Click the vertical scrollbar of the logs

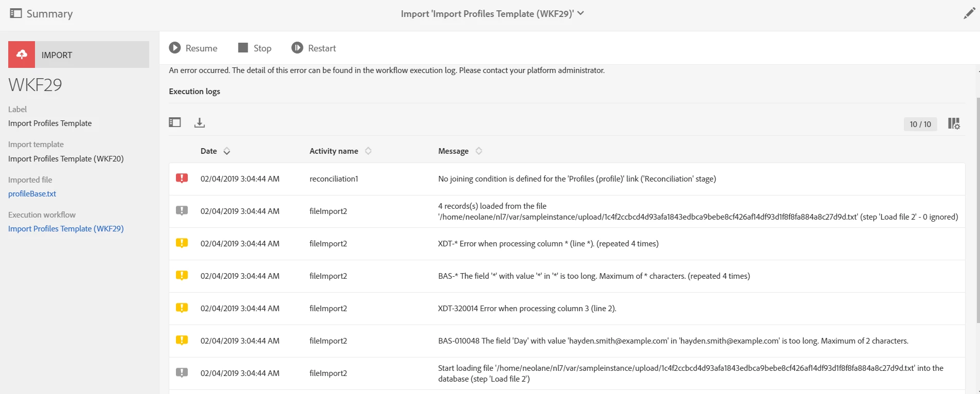coord(978,206)
